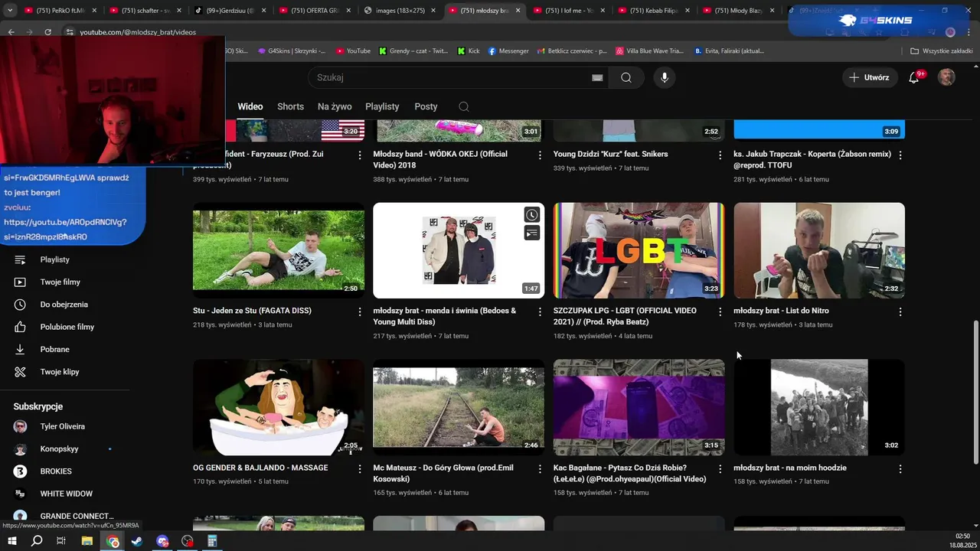Open Stu - Jeden ze Stu thumbnail

click(279, 250)
